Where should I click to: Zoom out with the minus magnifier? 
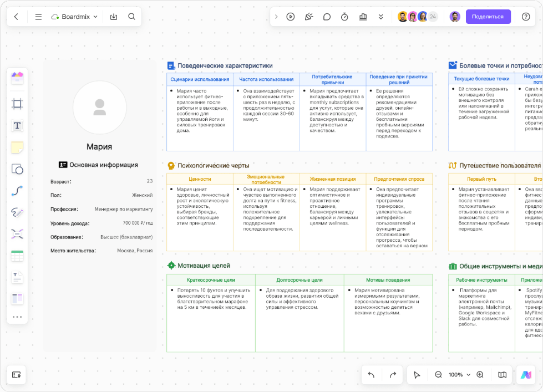tap(438, 375)
